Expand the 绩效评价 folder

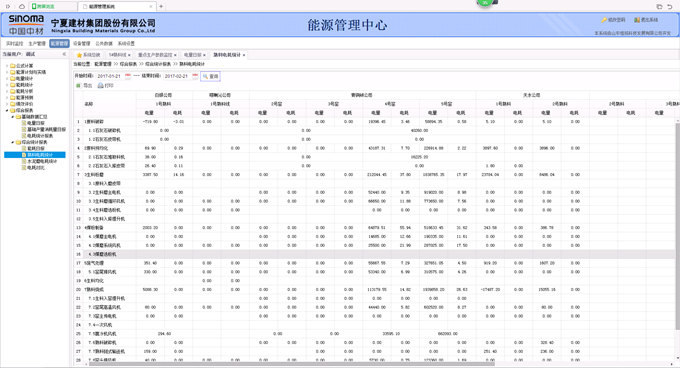7,104
